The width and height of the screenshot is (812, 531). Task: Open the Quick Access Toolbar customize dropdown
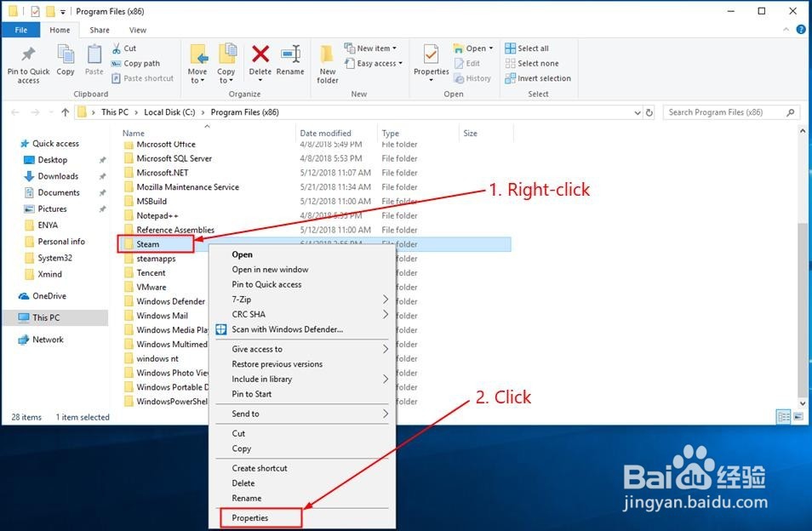pos(63,11)
